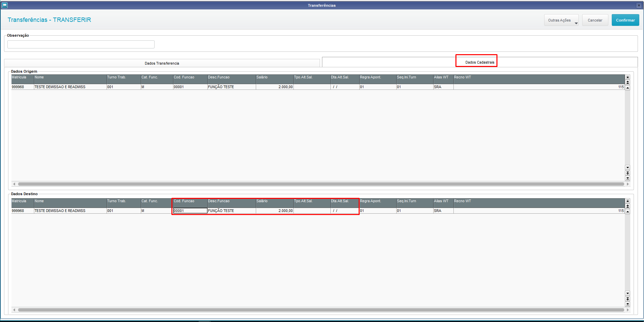Select salary 2.000,00 in Dados Origem
This screenshot has width=644, height=322.
(275, 87)
